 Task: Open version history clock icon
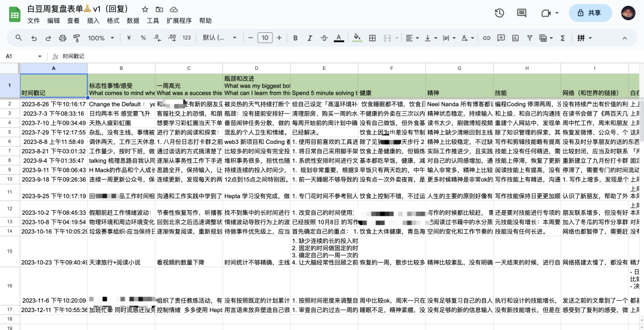(x=500, y=13)
